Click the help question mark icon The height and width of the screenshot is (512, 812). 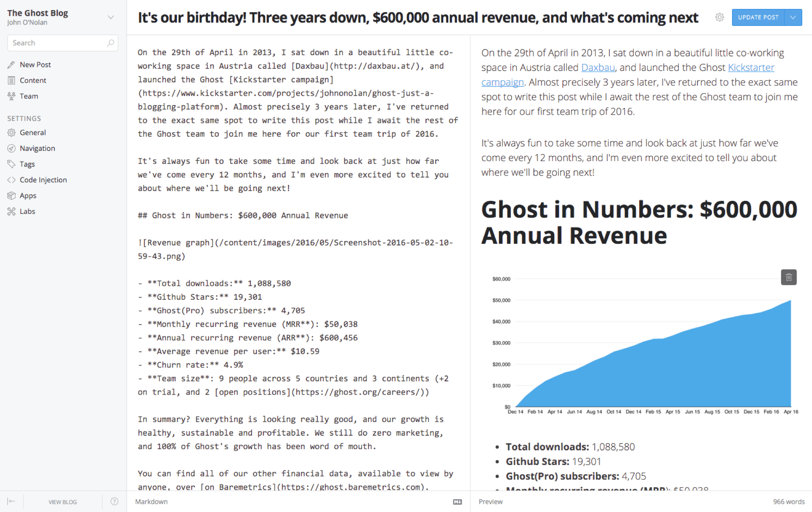click(x=114, y=501)
